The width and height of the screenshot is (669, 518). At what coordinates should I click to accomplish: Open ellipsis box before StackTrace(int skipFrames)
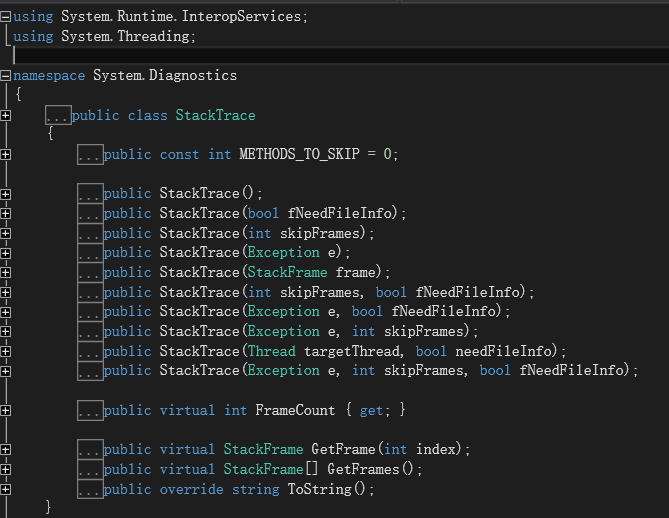click(x=90, y=233)
